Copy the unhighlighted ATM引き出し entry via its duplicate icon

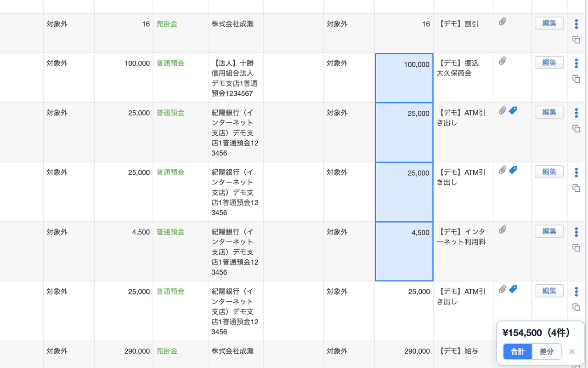pos(576,307)
